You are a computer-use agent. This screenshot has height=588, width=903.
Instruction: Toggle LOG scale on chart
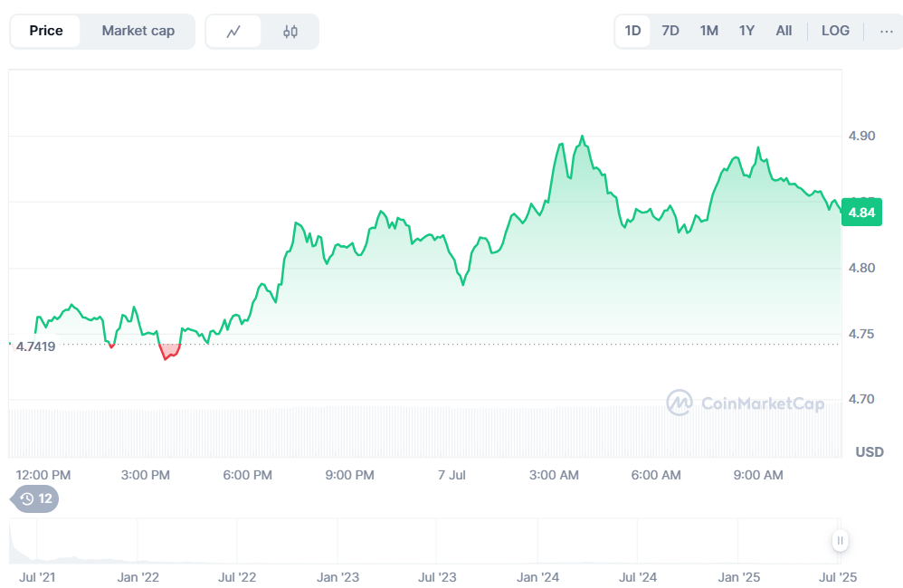835,31
